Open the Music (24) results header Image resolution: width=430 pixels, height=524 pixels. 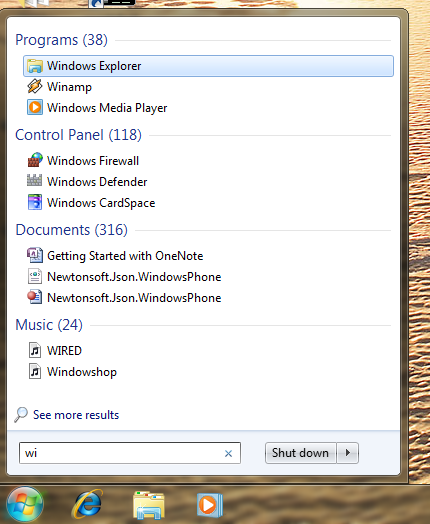point(49,325)
